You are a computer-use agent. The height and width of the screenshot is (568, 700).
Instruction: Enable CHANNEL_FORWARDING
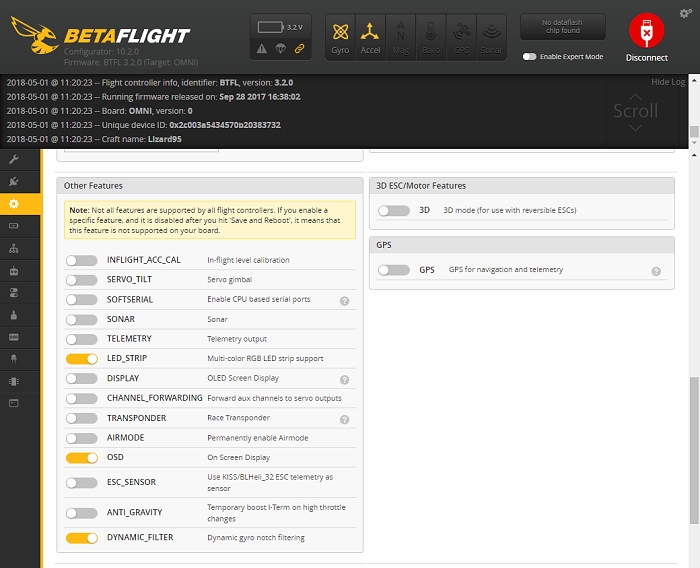[81, 398]
